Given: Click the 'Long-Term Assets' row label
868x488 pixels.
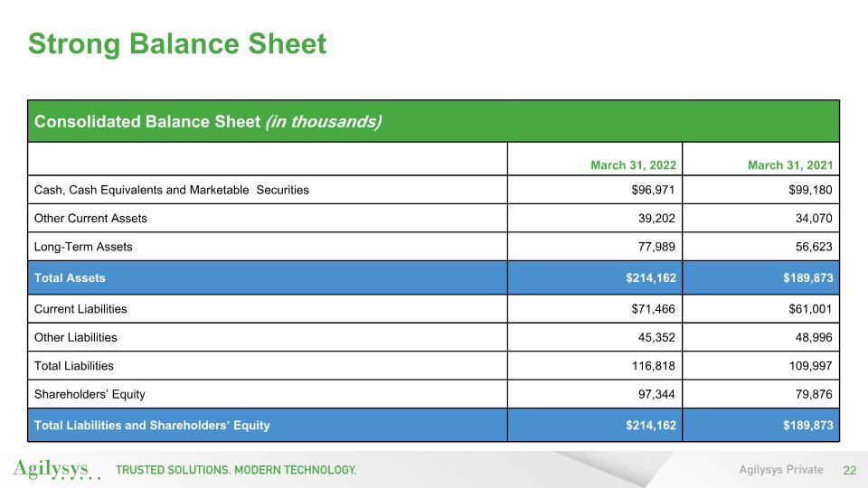Looking at the screenshot, I should pos(83,247).
